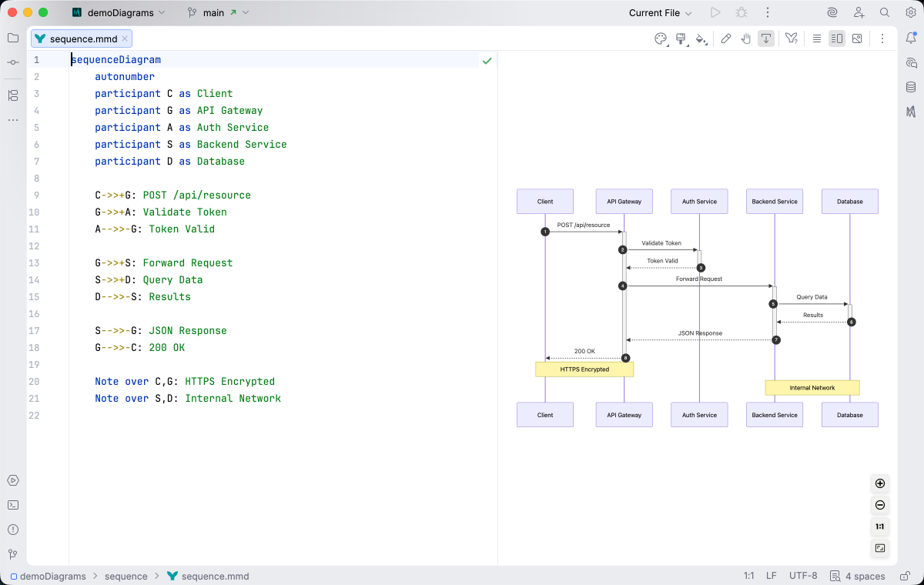Viewport: 924px width, 585px height.
Task: Click sequence folder in breadcrumb bar
Action: tap(126, 576)
